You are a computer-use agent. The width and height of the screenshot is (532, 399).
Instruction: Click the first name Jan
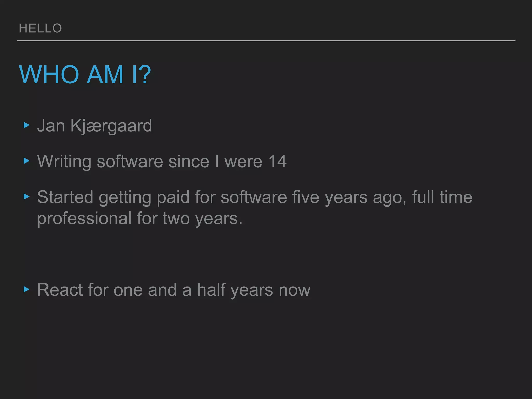[x=51, y=126]
